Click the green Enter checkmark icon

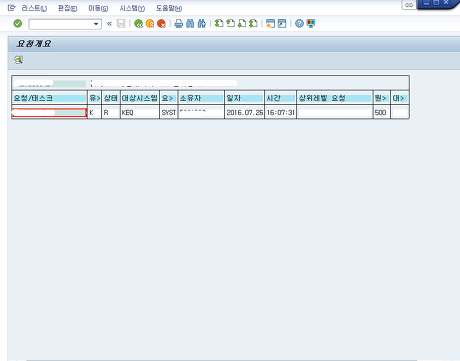click(x=18, y=23)
